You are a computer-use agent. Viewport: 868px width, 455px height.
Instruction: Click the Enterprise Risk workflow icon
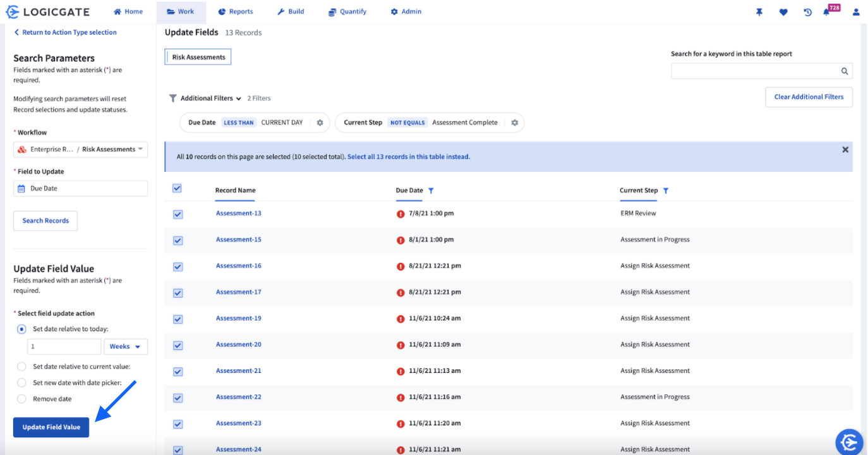22,150
